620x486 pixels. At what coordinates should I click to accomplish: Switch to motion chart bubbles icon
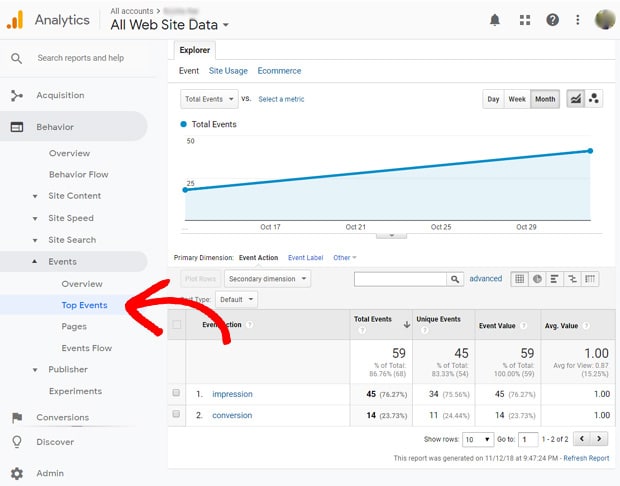[594, 99]
